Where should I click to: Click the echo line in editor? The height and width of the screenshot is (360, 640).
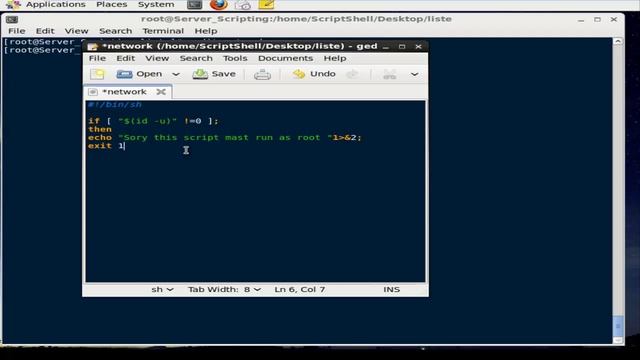click(224, 138)
